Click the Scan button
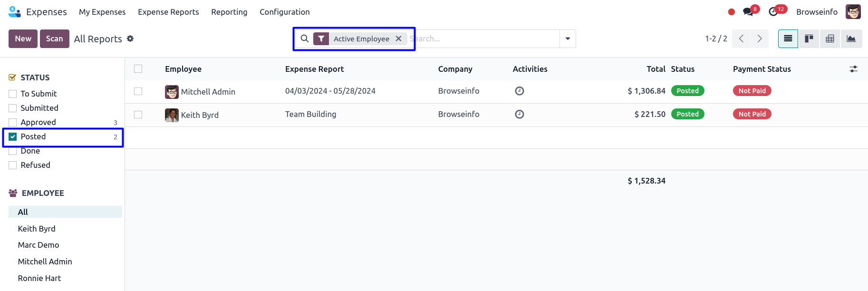868x291 pixels. [54, 39]
